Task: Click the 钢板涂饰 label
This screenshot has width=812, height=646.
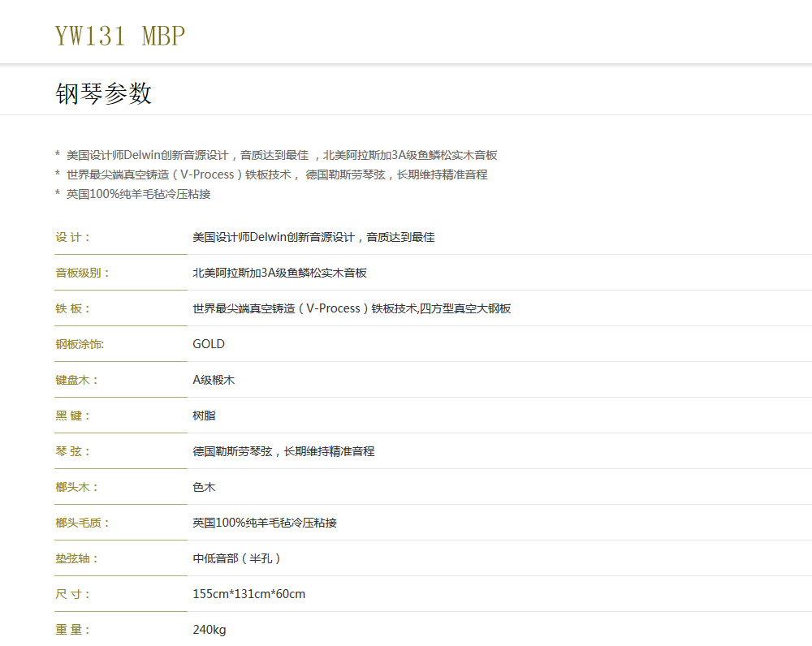Action: pyautogui.click(x=80, y=344)
